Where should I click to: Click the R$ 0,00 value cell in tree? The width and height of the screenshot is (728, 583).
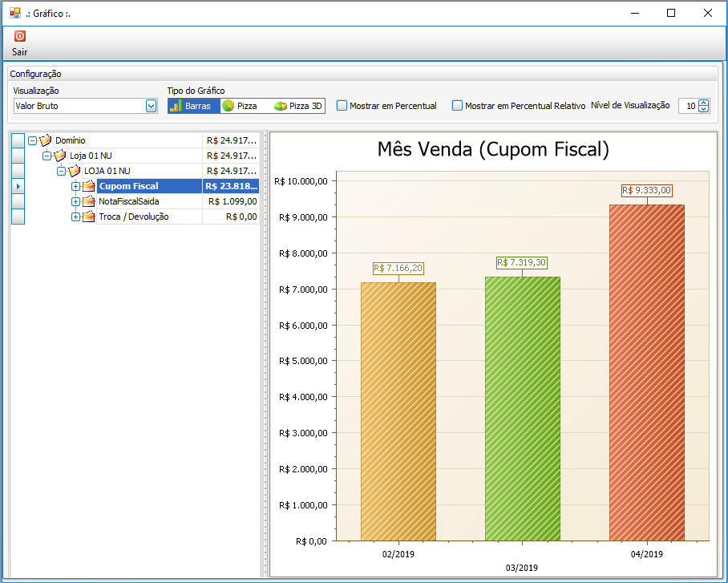(x=231, y=217)
